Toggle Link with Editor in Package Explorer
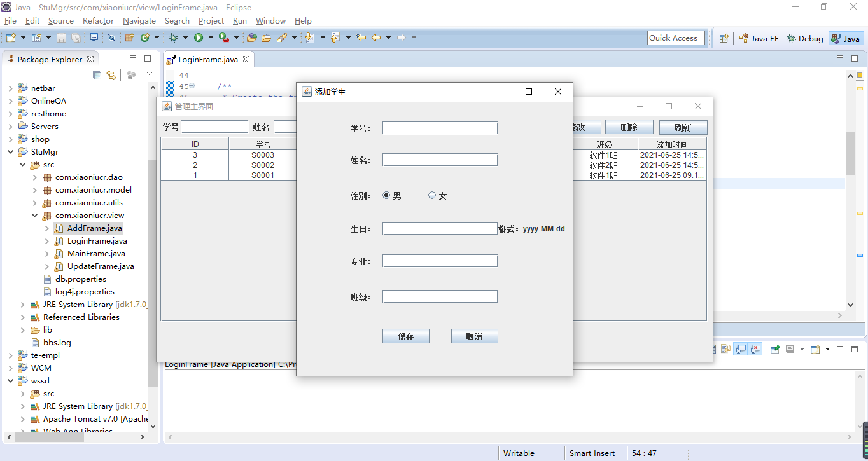The width and height of the screenshot is (868, 461). click(x=111, y=75)
